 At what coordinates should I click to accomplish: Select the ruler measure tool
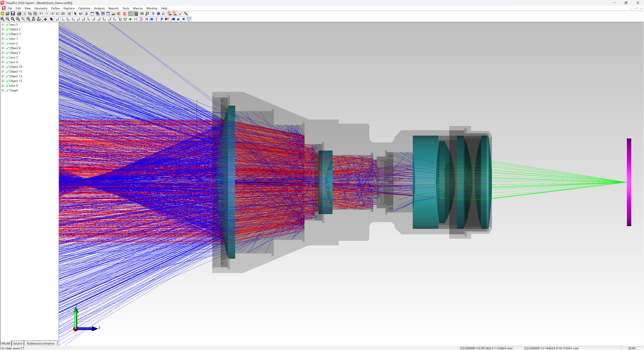pyautogui.click(x=186, y=14)
